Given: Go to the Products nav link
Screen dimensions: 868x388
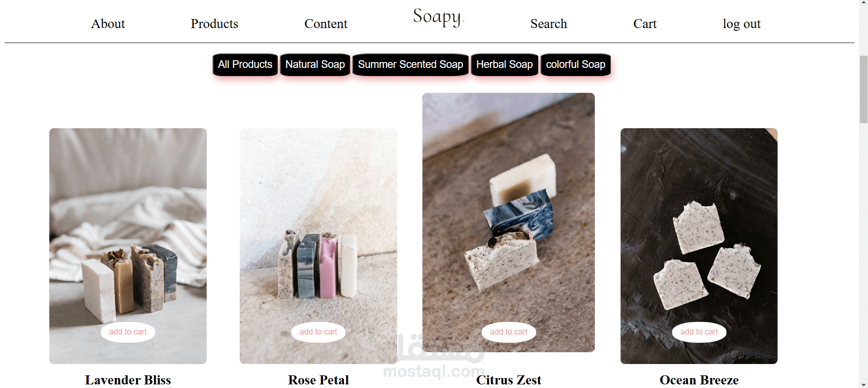Looking at the screenshot, I should pos(214,24).
